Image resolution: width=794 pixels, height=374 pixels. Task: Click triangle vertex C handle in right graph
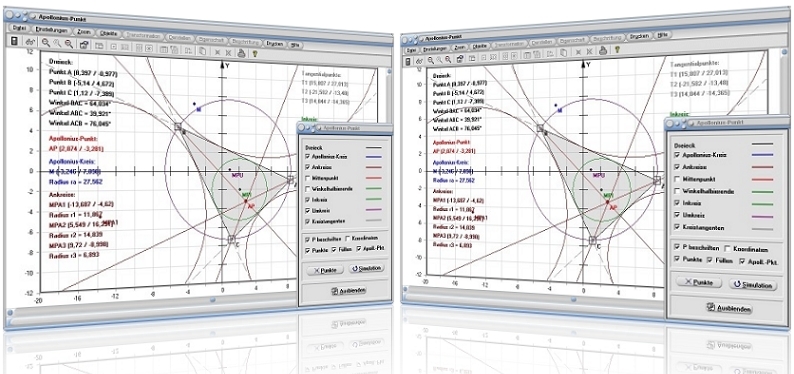click(x=592, y=239)
